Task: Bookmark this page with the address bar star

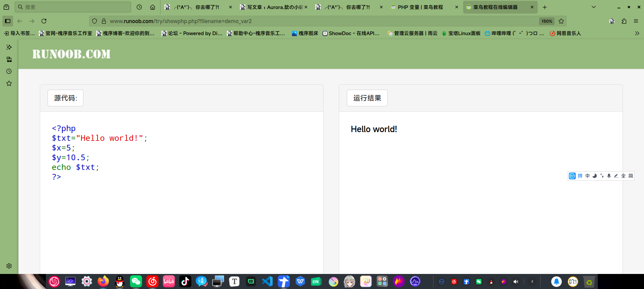Action: point(561,21)
